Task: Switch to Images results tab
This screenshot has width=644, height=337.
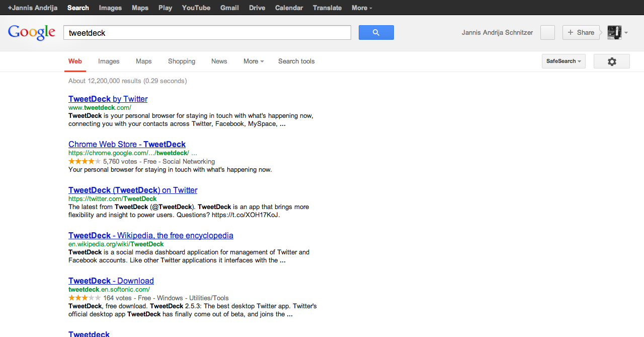Action: click(x=109, y=61)
